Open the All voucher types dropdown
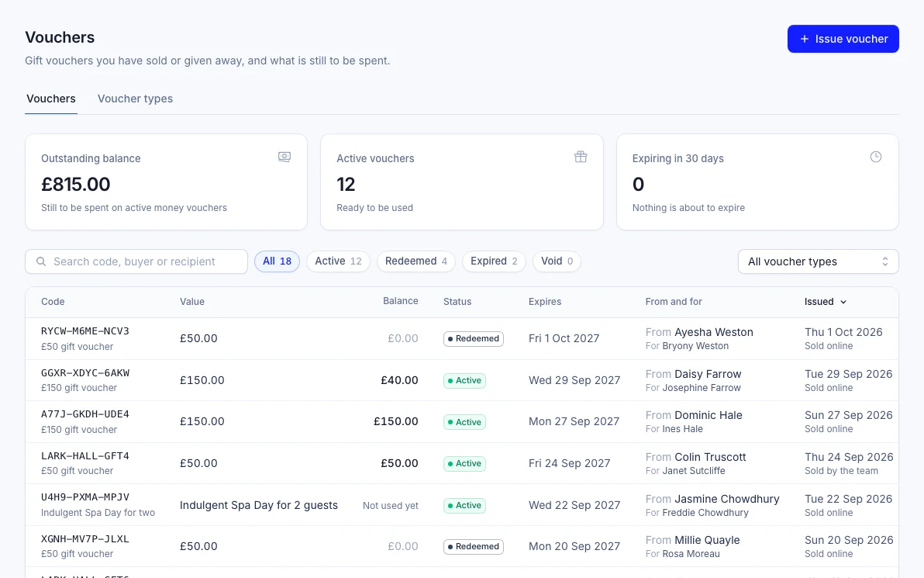 tap(818, 261)
